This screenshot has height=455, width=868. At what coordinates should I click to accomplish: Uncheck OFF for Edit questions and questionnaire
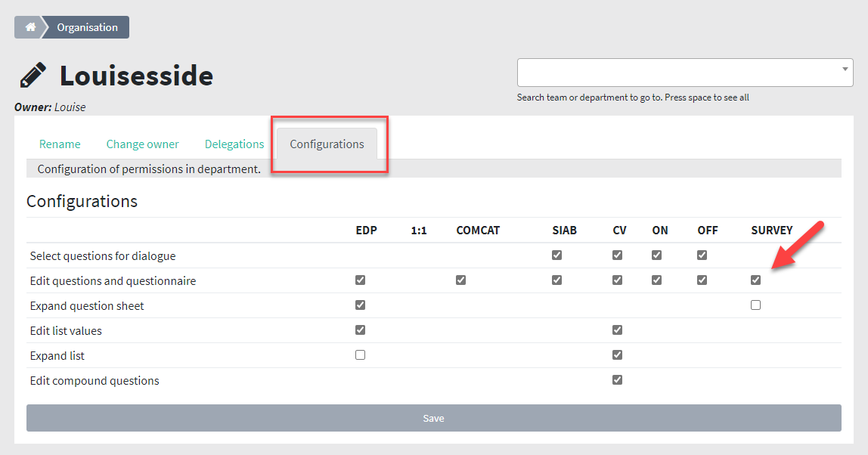[702, 280]
